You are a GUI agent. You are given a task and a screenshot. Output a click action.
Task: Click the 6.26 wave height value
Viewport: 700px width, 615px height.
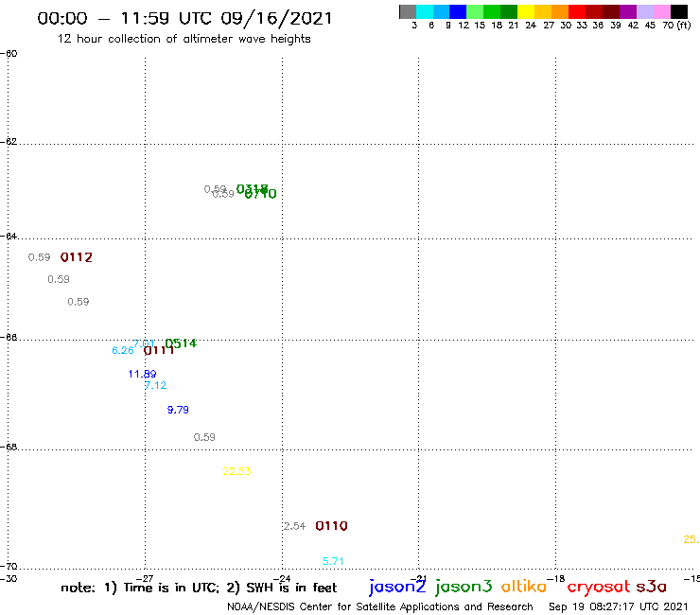coord(123,351)
